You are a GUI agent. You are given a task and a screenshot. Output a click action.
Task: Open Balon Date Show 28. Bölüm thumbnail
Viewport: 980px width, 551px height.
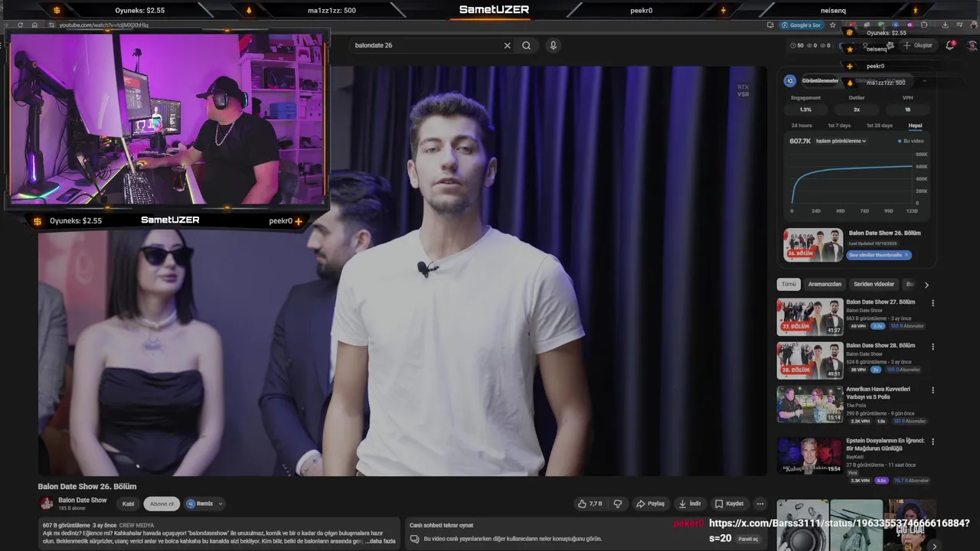(x=810, y=360)
